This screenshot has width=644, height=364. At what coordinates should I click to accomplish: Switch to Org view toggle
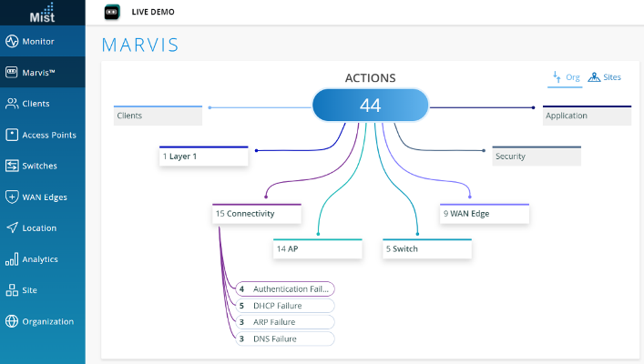pos(566,77)
